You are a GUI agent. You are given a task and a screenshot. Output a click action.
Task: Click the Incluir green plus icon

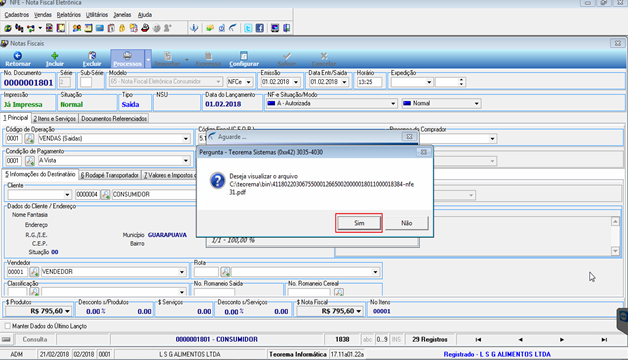click(x=54, y=56)
